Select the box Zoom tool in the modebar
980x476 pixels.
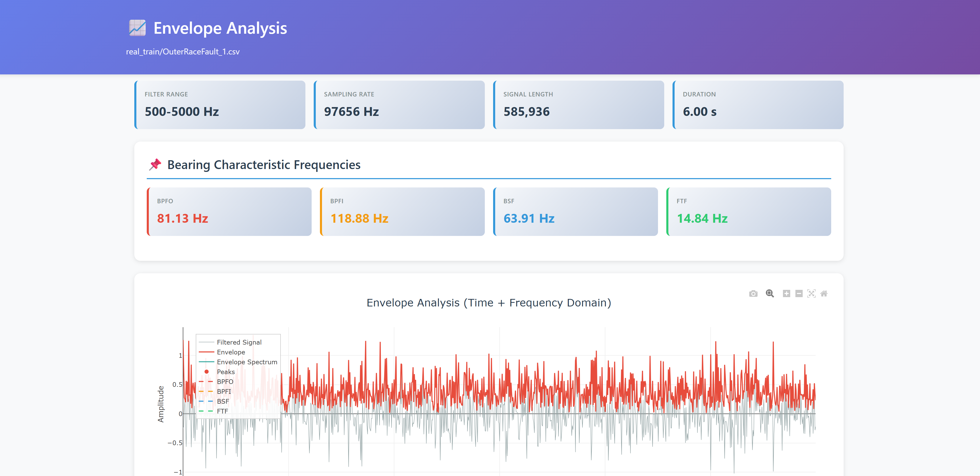coord(770,293)
